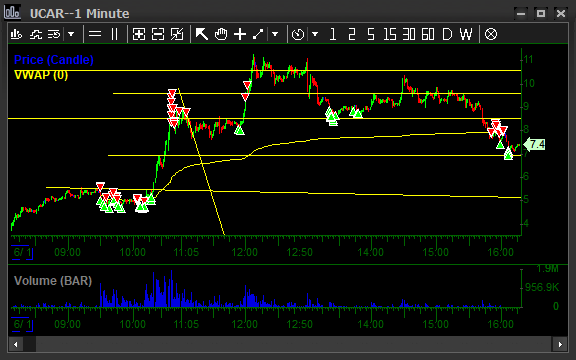Image resolution: width=576 pixels, height=360 pixels.
Task: Select the trend line drawing tool
Action: [258, 35]
